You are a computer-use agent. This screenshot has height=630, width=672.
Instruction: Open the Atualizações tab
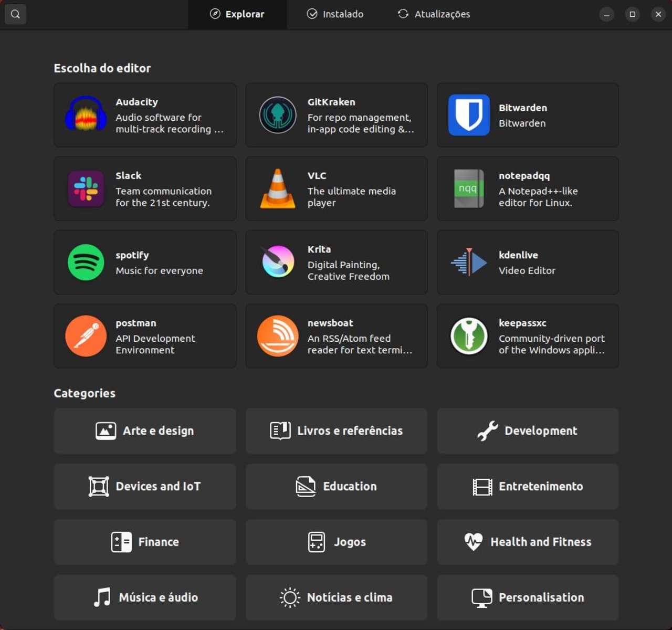(433, 14)
